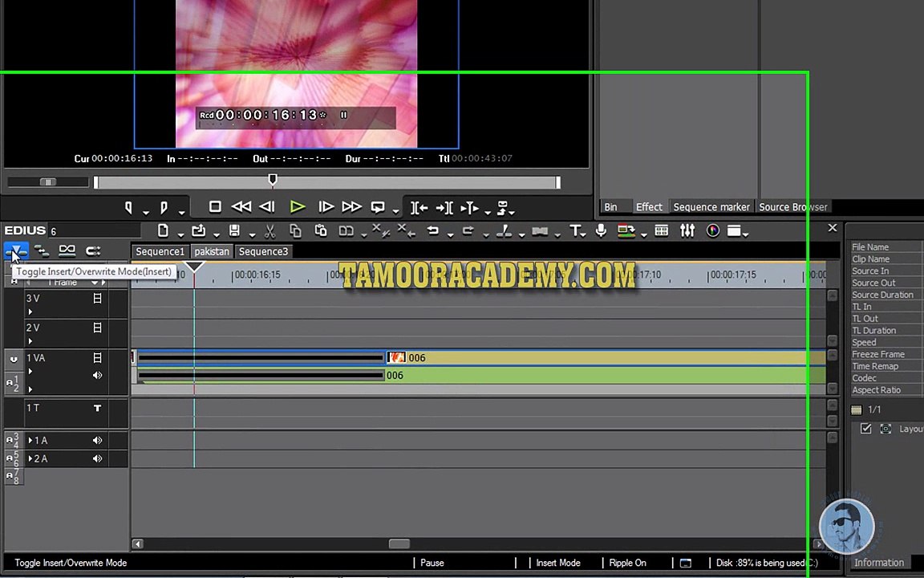Cut selection with the scissors icon

269,230
